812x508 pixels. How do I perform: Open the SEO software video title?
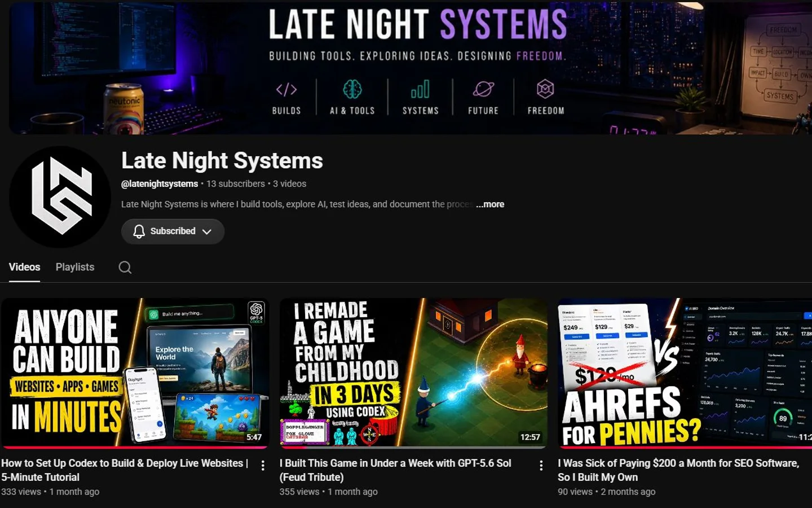[x=678, y=470]
